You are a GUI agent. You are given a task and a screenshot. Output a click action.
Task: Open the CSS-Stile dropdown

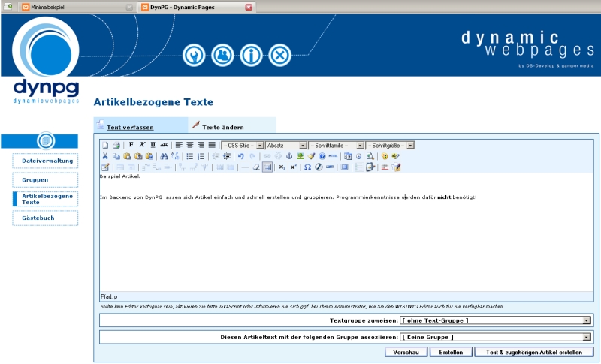pyautogui.click(x=243, y=145)
